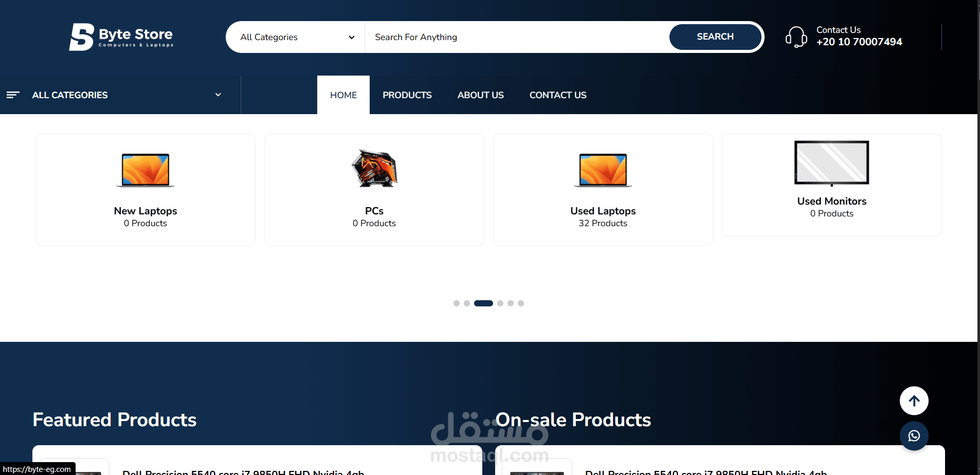Viewport: 980px width, 475px height.
Task: Click inside the Search For Anything field
Action: point(514,36)
